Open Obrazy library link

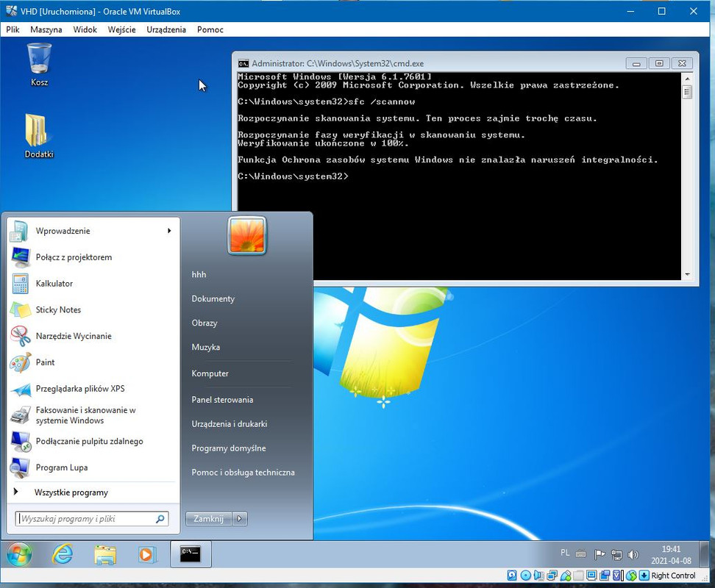(x=204, y=323)
